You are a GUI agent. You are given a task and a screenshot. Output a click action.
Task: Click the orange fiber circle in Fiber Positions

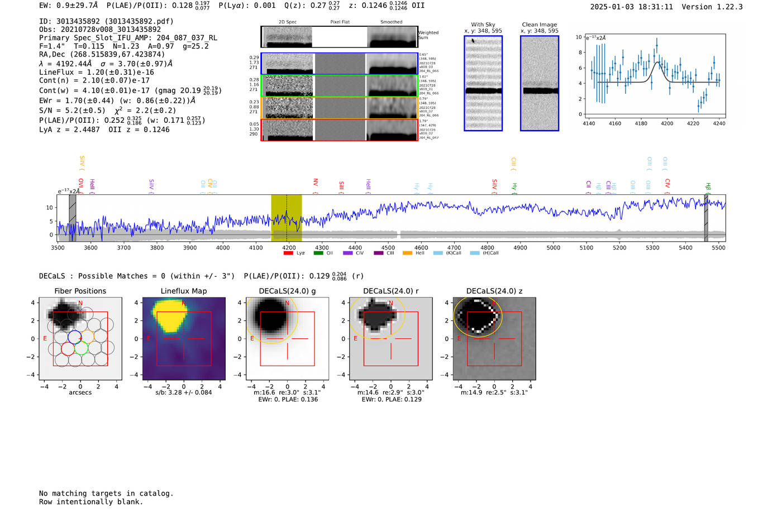[88, 337]
